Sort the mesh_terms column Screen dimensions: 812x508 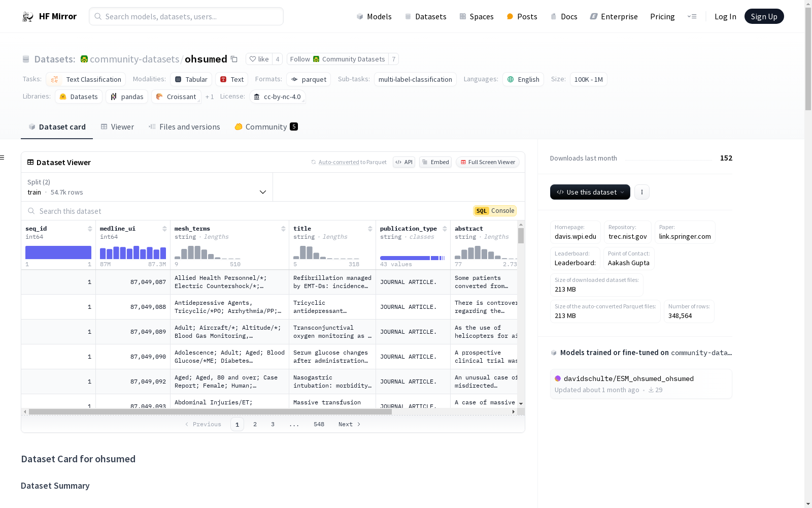point(283,229)
